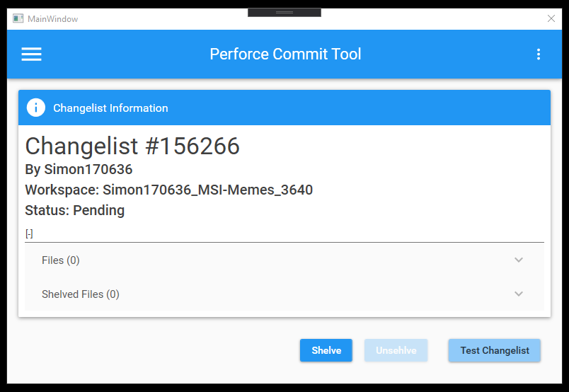Image resolution: width=569 pixels, height=392 pixels.
Task: Click the Shelved Files (0) row label
Action: pyautogui.click(x=81, y=294)
